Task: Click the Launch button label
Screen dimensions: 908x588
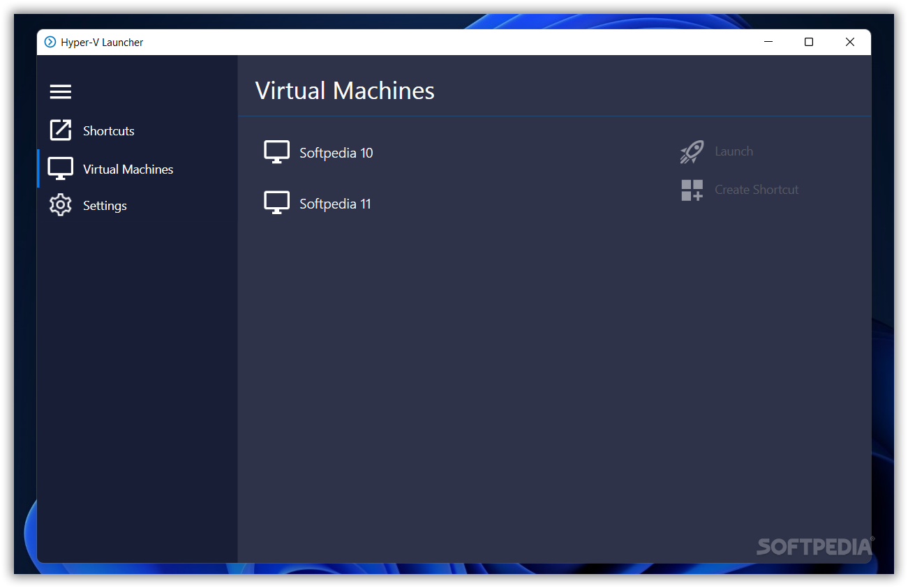Action: (x=734, y=151)
